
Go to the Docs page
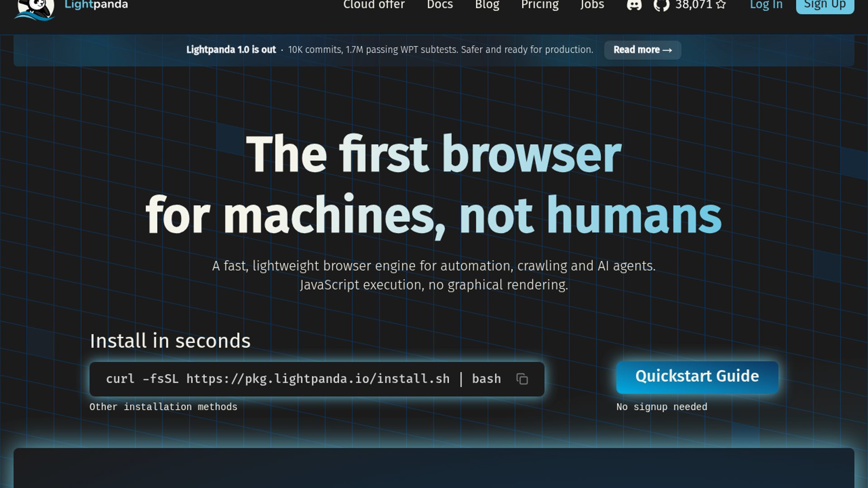(x=440, y=5)
